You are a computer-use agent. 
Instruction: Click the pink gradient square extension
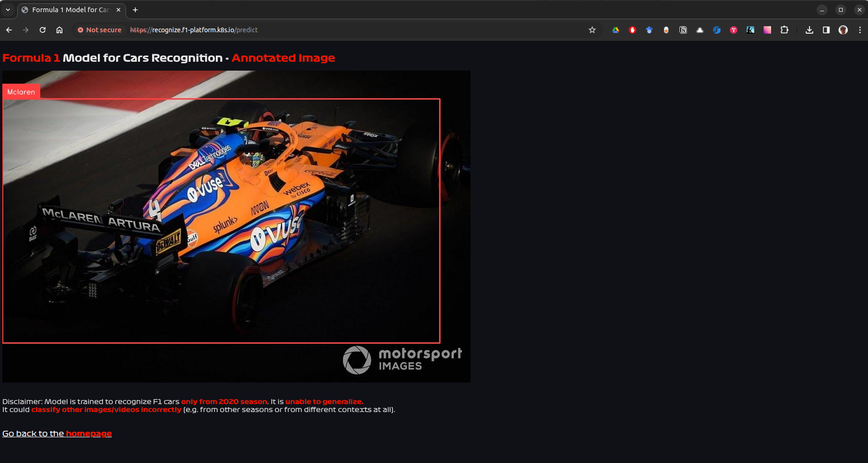[767, 30]
